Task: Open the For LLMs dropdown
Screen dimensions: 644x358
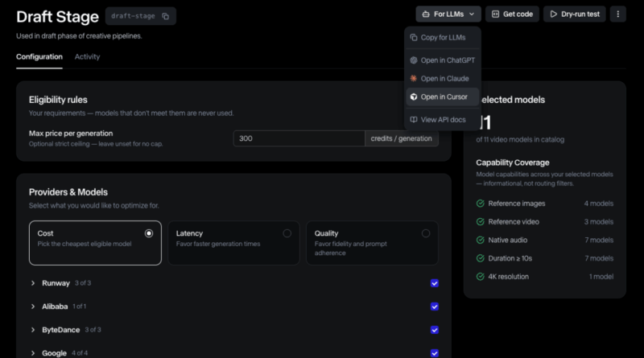Action: tap(448, 14)
